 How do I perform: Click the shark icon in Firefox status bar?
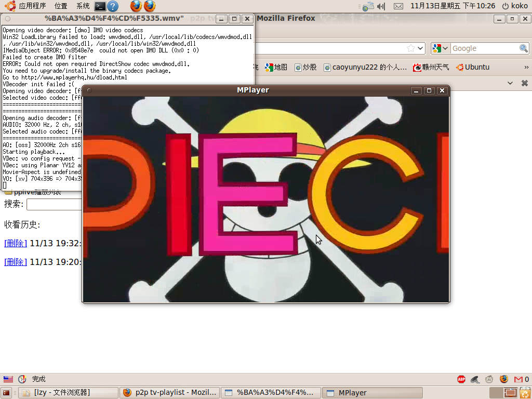475,379
